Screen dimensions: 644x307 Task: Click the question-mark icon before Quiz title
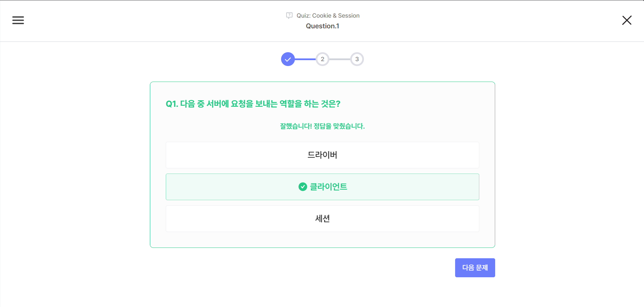289,15
